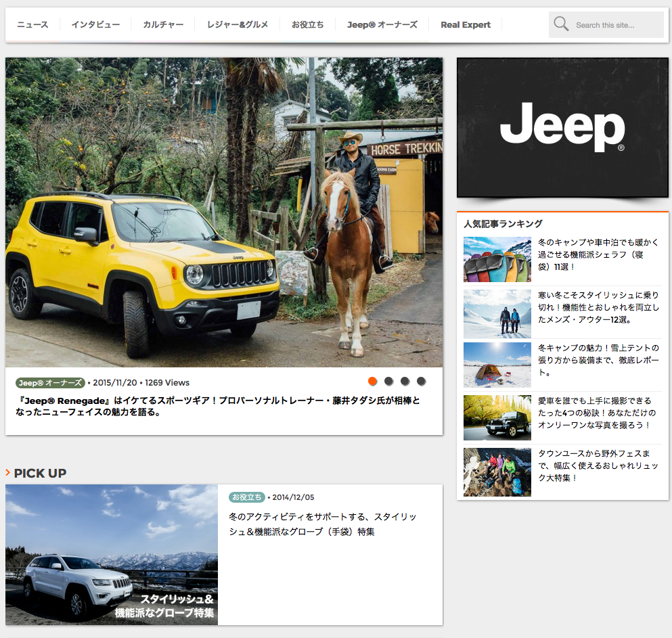Click the 2015/11/20 date text
This screenshot has width=672, height=638.
click(x=115, y=383)
